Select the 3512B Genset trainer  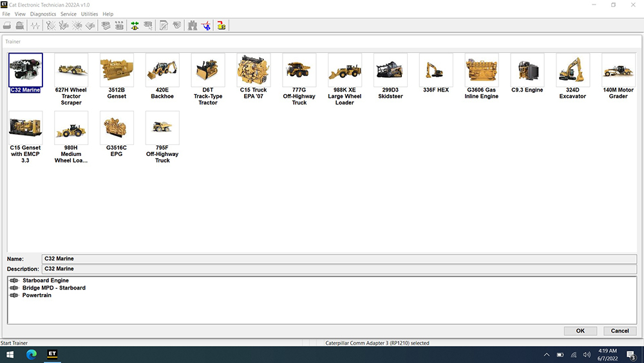[x=117, y=76]
